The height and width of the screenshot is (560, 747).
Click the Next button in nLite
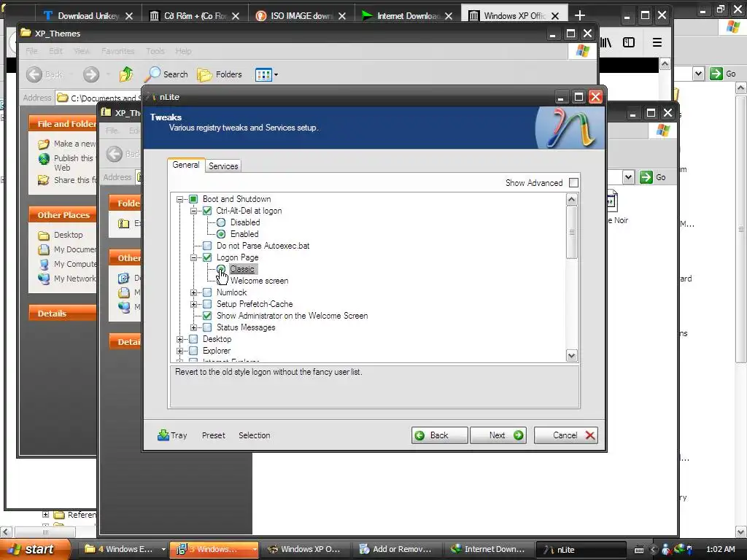tap(498, 435)
